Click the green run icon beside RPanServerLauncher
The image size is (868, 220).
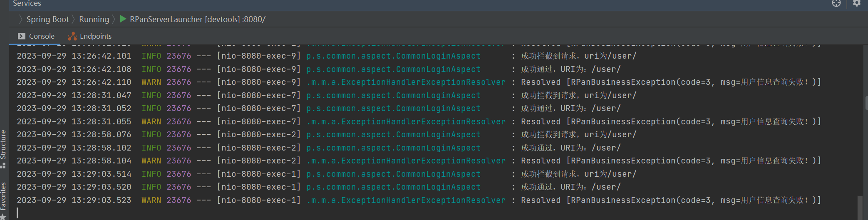(123, 19)
